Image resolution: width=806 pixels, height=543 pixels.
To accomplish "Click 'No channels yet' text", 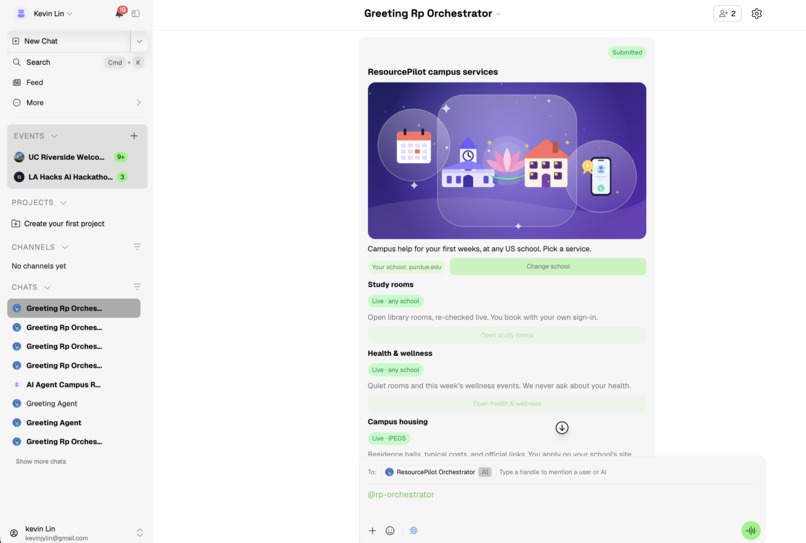I will click(x=39, y=266).
